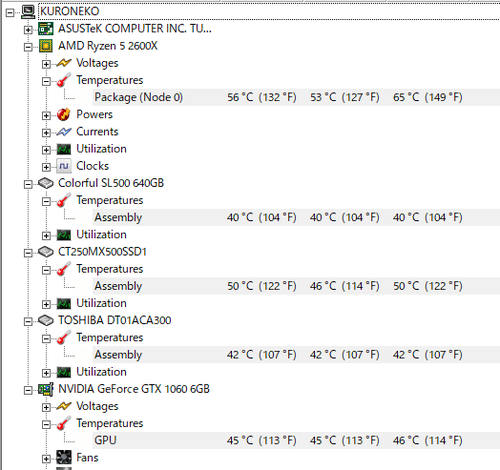Click the NVIDIA GeForce GTX 1060 graphics card icon
The image size is (500, 470).
coord(46,389)
